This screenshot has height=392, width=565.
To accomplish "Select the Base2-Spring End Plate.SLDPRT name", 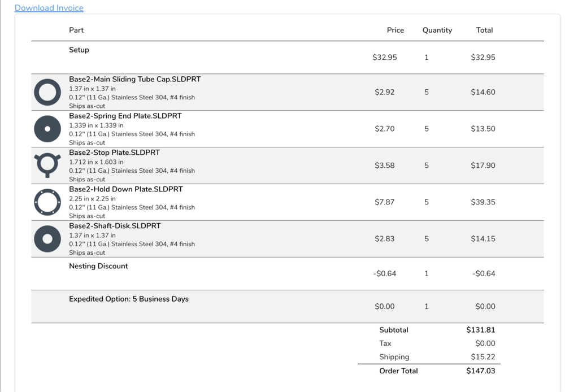I will 125,116.
